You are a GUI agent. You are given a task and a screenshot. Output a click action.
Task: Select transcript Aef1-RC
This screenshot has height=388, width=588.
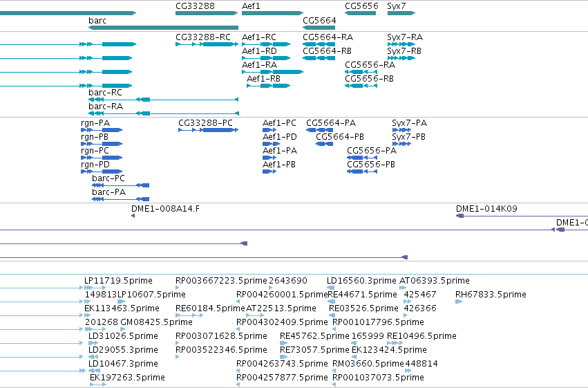266,44
